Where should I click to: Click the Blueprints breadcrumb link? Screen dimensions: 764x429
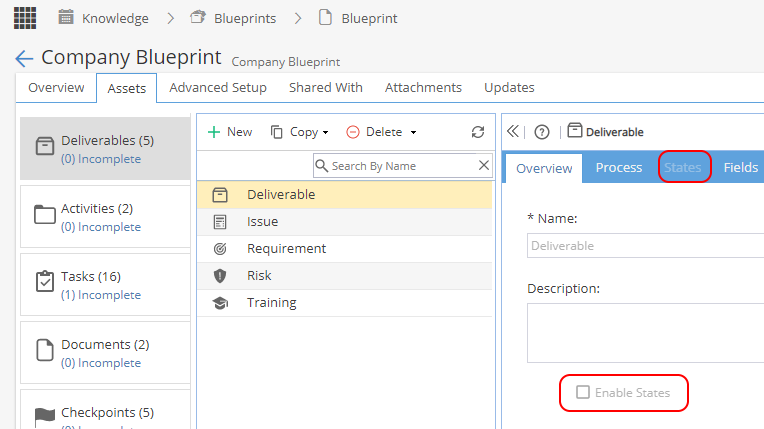tap(245, 19)
